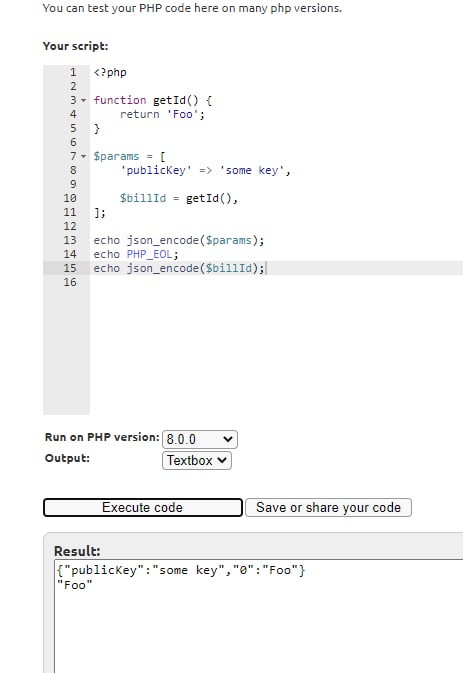Image resolution: width=463 pixels, height=673 pixels.
Task: Click the closing brace on line 5
Action: click(97, 128)
